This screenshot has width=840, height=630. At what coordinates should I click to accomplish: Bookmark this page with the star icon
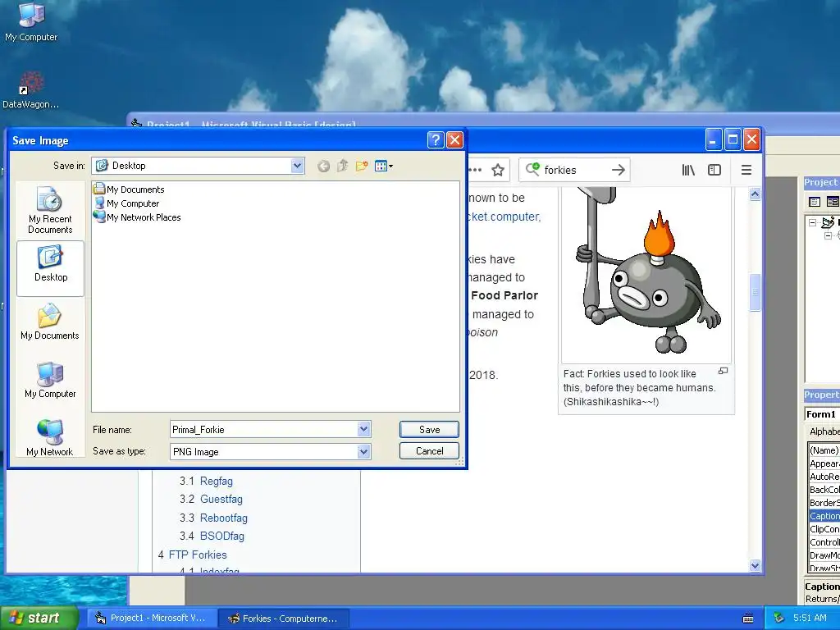click(498, 171)
